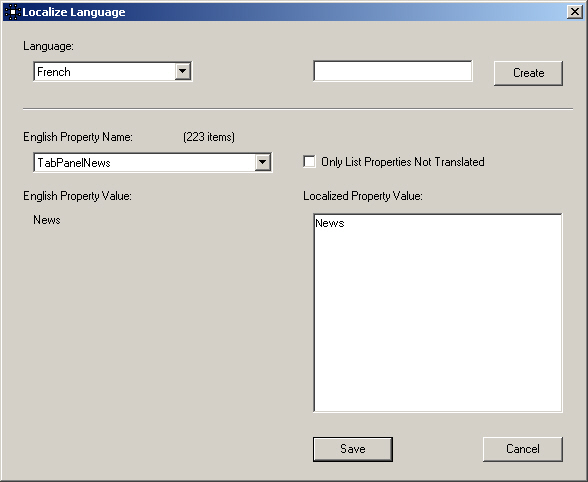Screen dimensions: 588x482
Task: Click the TabPanelNews combo box text
Action: tap(74, 163)
